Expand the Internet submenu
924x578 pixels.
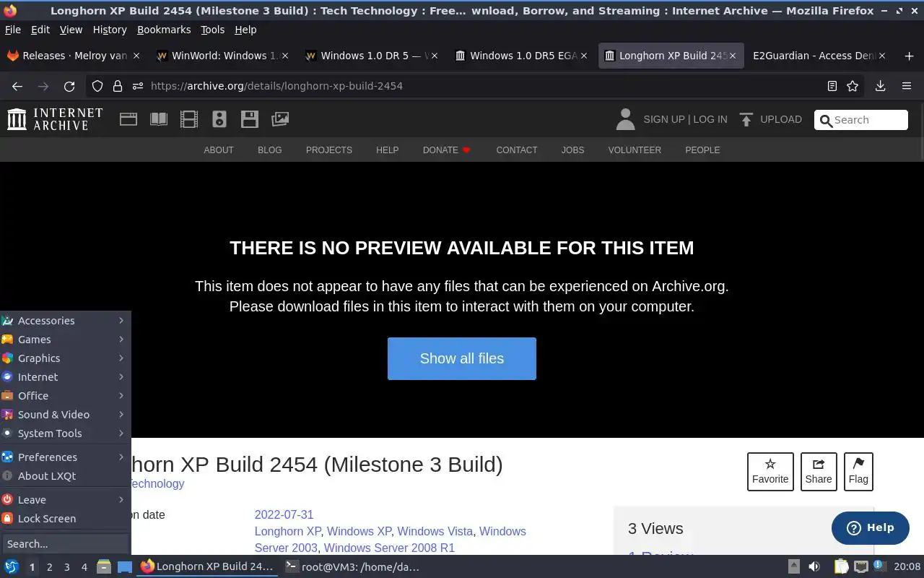65,377
